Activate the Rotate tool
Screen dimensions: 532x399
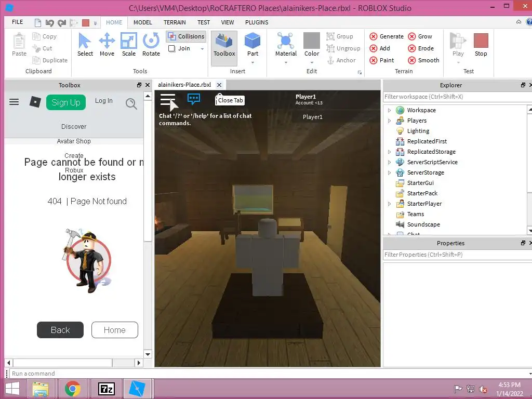(x=151, y=45)
